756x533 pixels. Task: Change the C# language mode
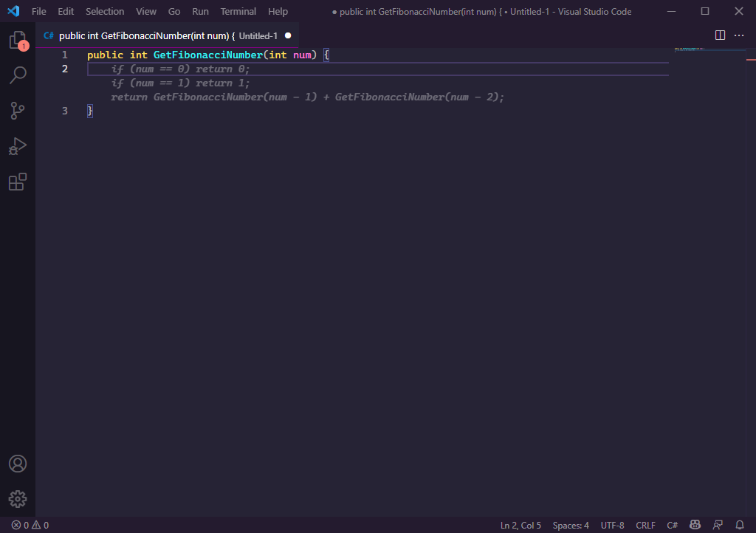pyautogui.click(x=673, y=525)
